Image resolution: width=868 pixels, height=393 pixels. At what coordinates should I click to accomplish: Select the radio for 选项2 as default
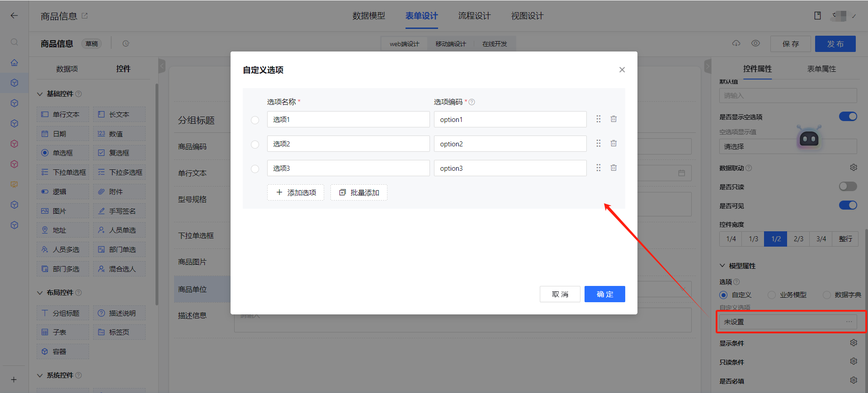255,144
